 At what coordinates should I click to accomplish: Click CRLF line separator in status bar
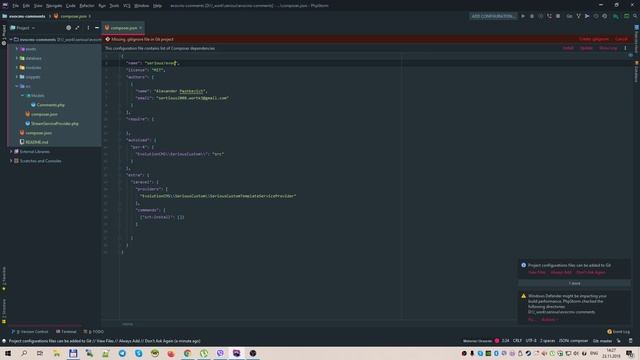(x=517, y=340)
